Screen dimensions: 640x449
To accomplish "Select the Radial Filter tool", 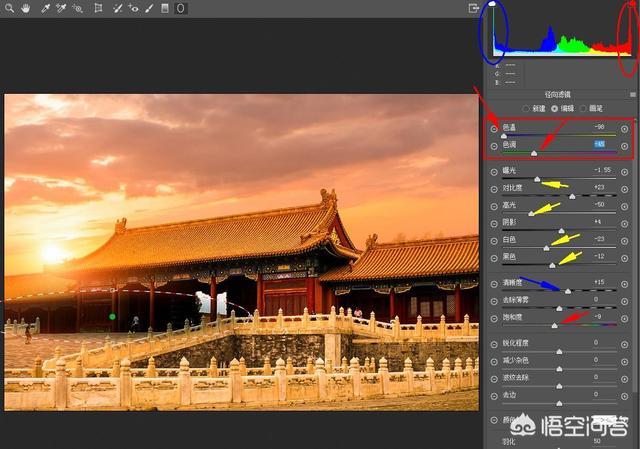I will pos(180,8).
